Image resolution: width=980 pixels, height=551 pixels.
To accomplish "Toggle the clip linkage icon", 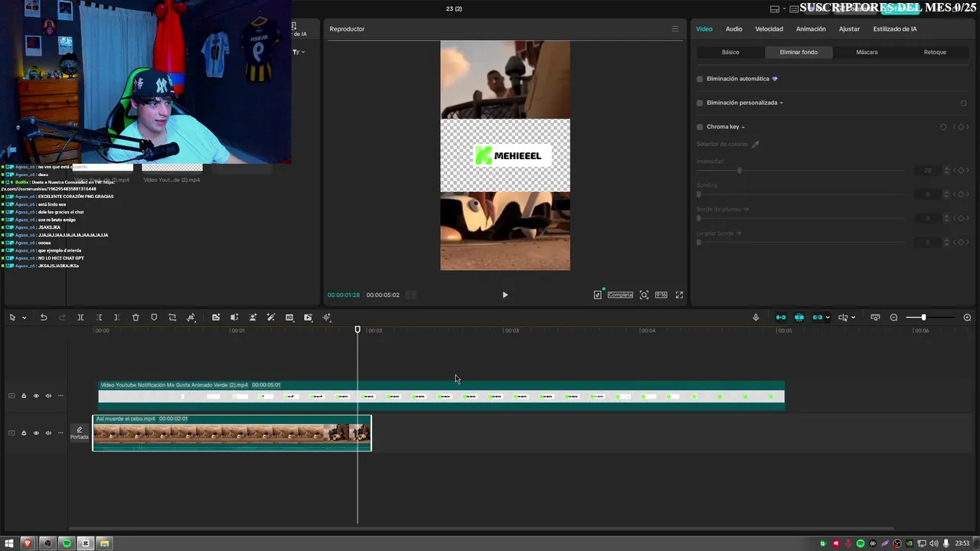I will pos(818,318).
